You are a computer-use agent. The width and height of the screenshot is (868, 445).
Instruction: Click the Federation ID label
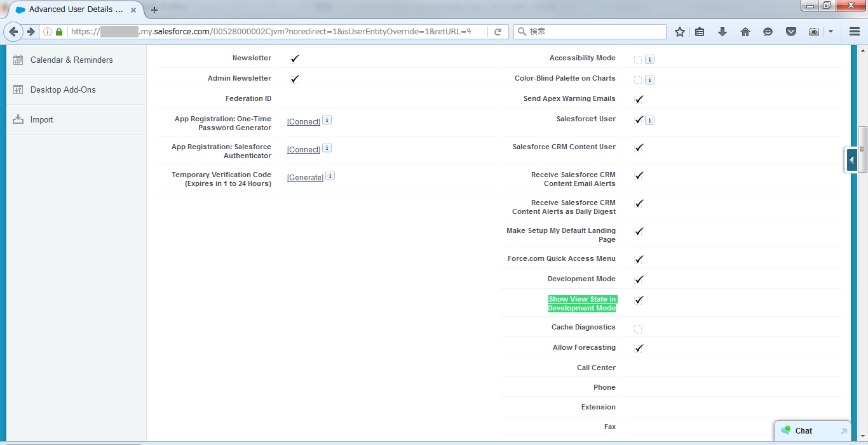[x=248, y=98]
